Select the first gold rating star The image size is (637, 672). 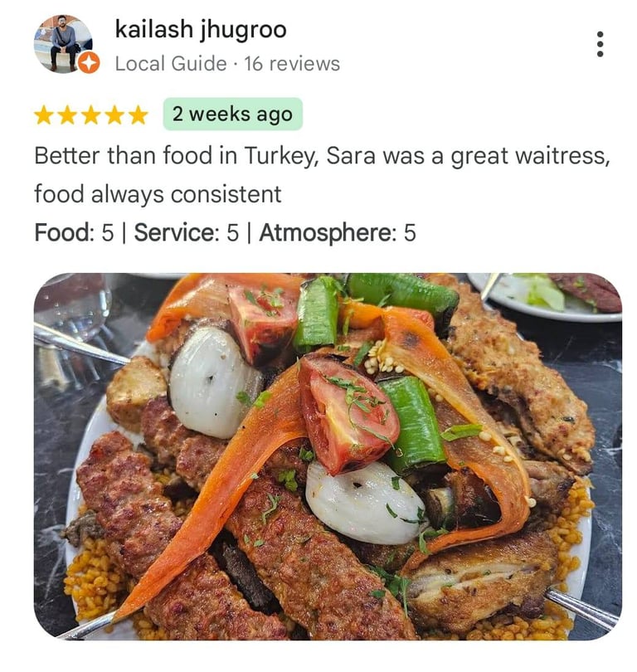(x=44, y=115)
